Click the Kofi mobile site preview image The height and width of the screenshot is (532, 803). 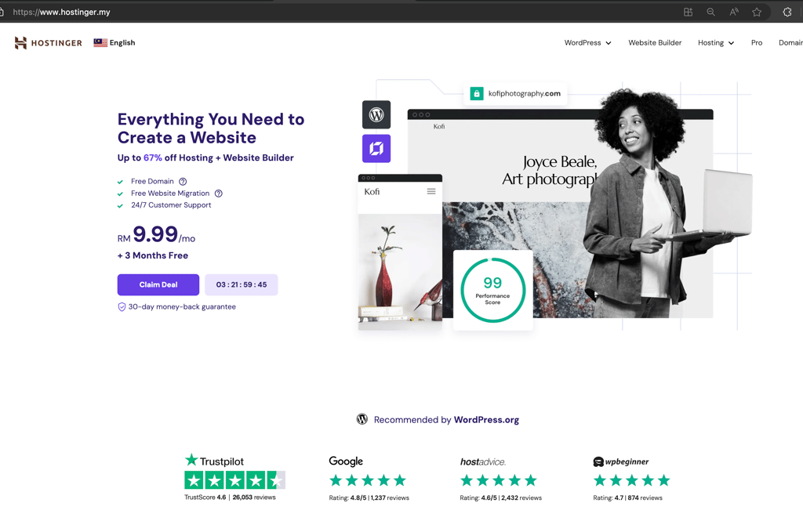click(400, 253)
